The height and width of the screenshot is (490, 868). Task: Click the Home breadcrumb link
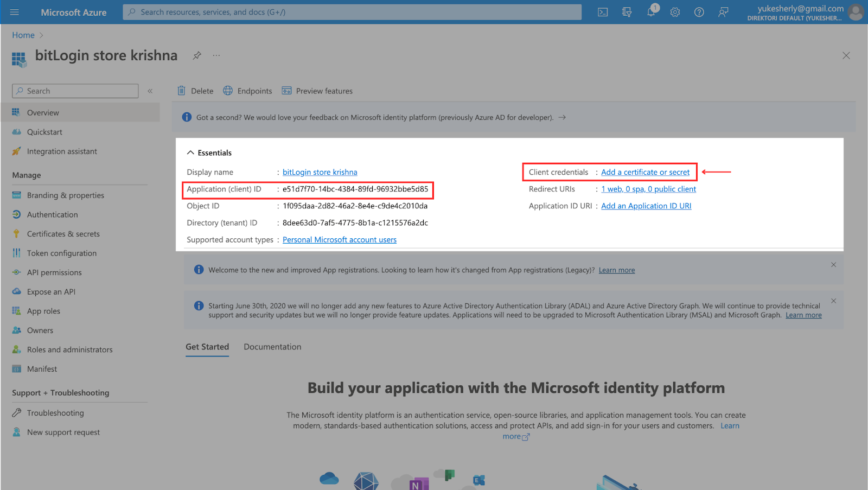23,35
